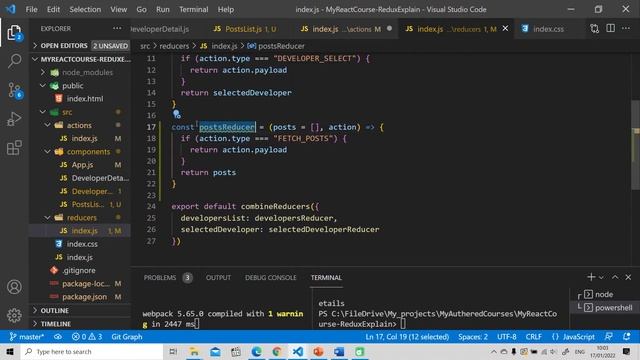Open Microsoft Edge from the taskbar

256,351
